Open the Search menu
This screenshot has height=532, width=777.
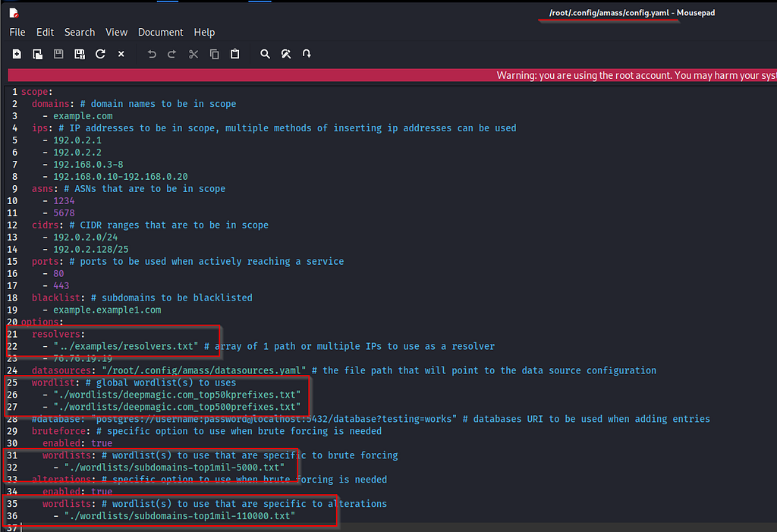[x=79, y=32]
